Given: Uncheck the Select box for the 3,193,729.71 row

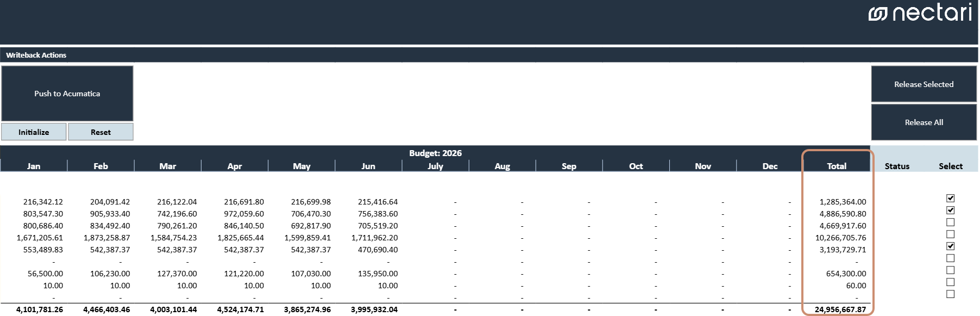Looking at the screenshot, I should (950, 246).
